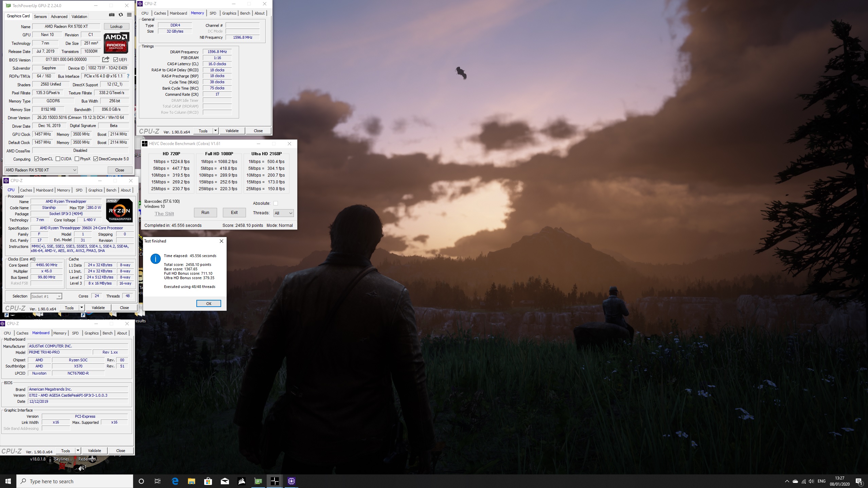Open Corsair iCUE taskbar icon
This screenshot has height=488, width=868.
242,481
